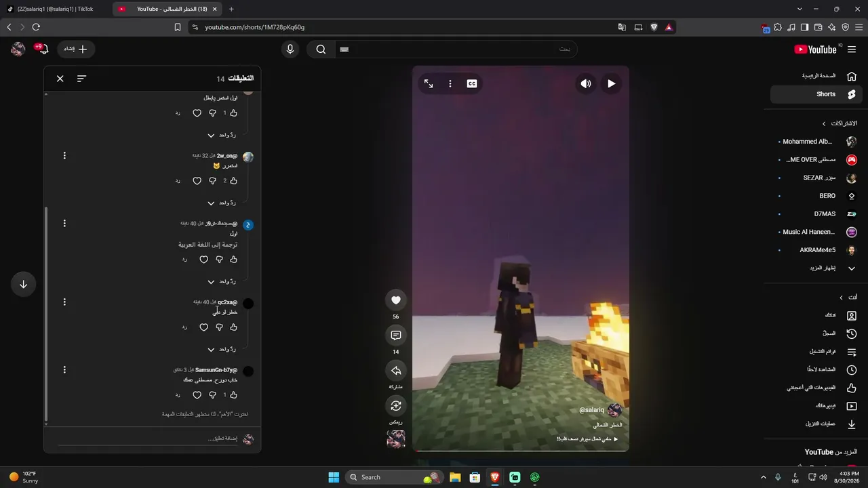Open the options menu for @qc2xa's comment
868x488 pixels.
64,302
